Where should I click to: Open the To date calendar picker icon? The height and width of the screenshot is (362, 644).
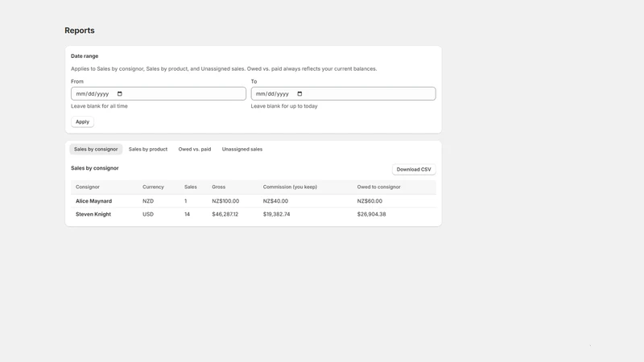click(299, 93)
